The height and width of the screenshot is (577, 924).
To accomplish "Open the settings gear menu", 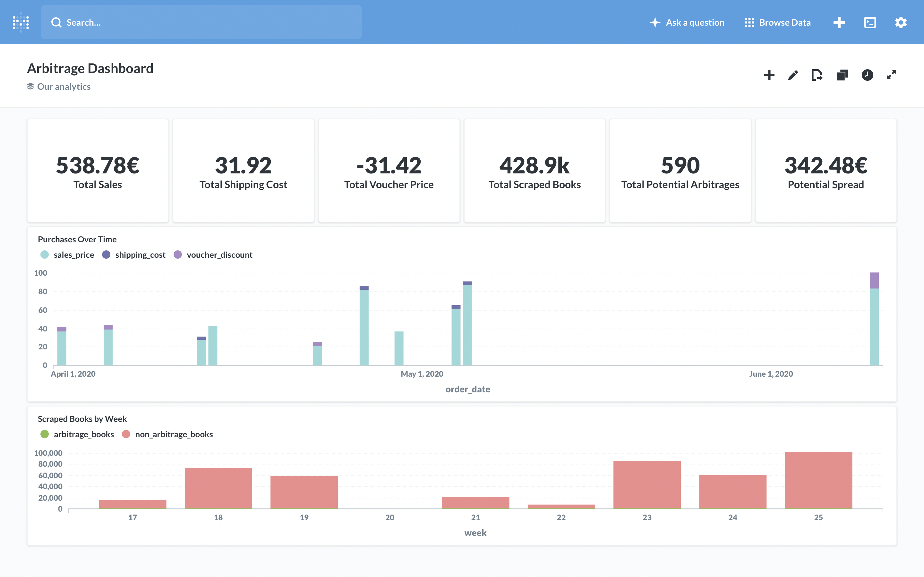I will click(900, 22).
